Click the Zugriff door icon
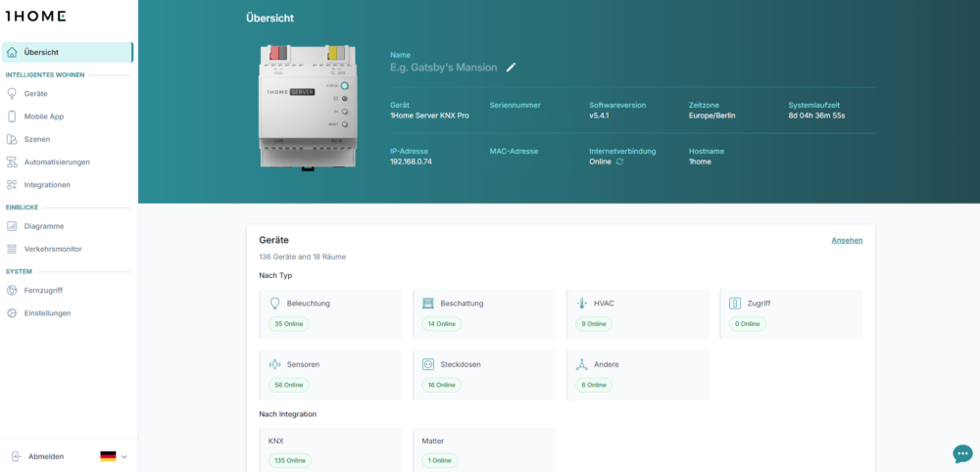Viewport: 980px width, 472px height. 735,304
